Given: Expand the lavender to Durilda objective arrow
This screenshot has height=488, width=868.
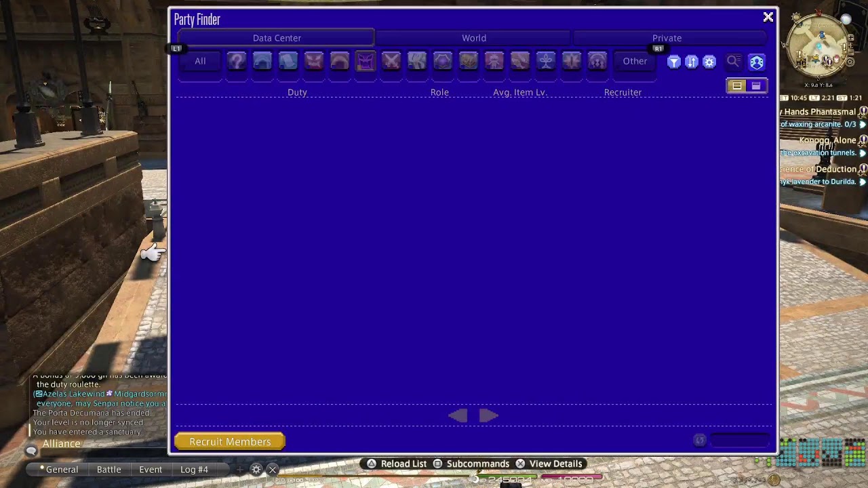Looking at the screenshot, I should coord(863,182).
